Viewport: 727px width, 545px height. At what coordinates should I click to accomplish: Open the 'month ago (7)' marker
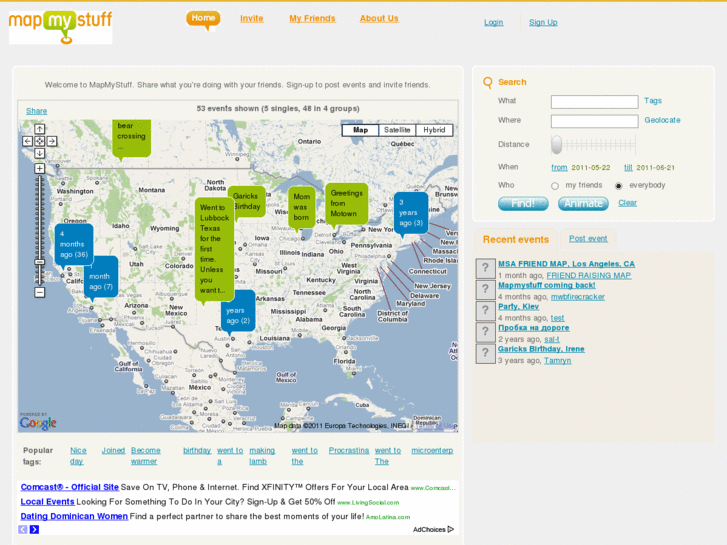click(101, 277)
